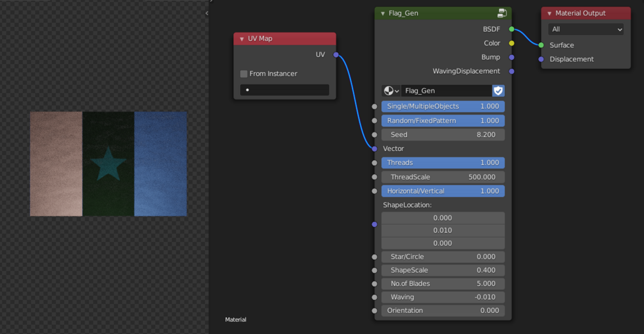Select the Material Output node header

(586, 13)
